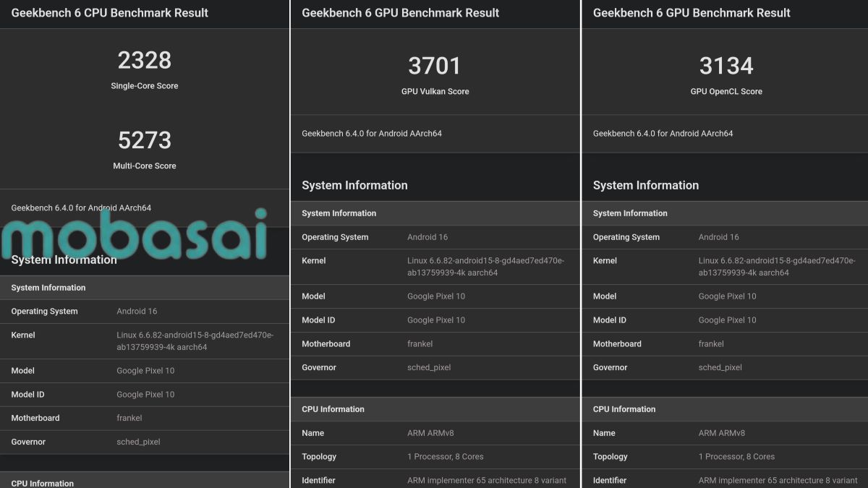Click the Single-Core Score value 2328

pyautogui.click(x=145, y=60)
